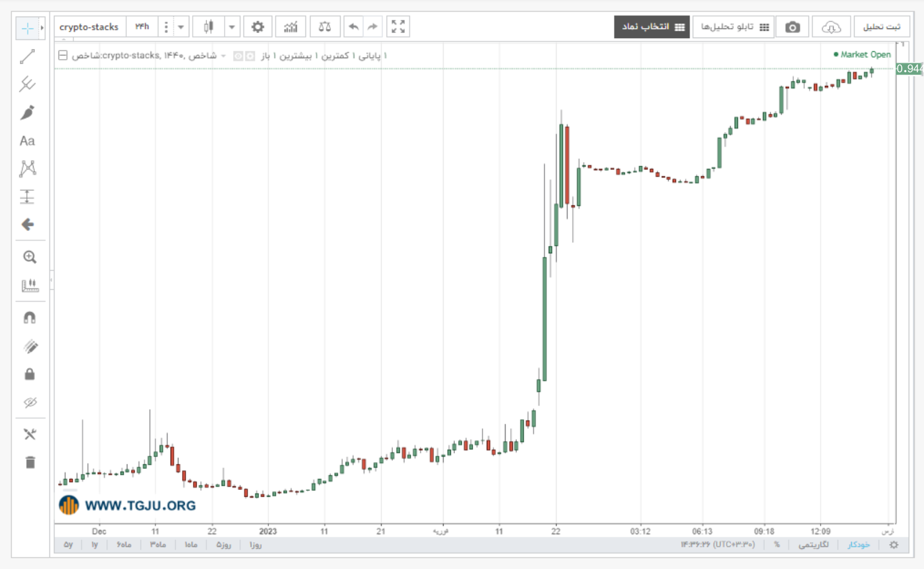Take a chart snapshot with camera icon
The width and height of the screenshot is (924, 569).
click(x=792, y=27)
